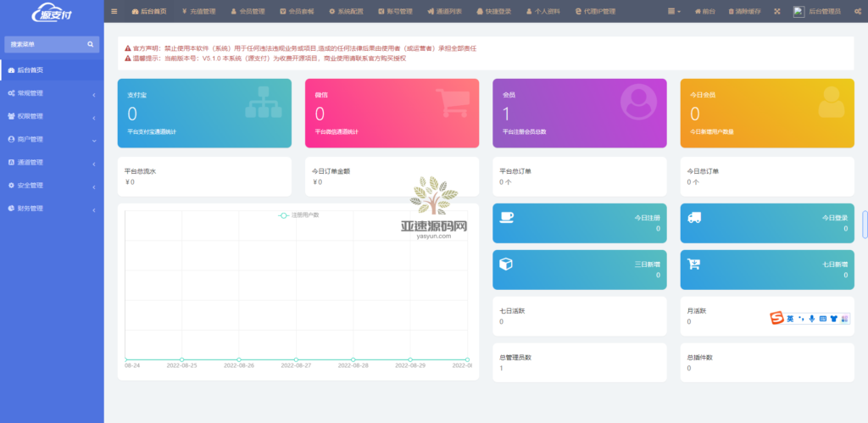Click the 2022-08-29 data point on chart
Image resolution: width=868 pixels, height=423 pixels.
coord(410,360)
